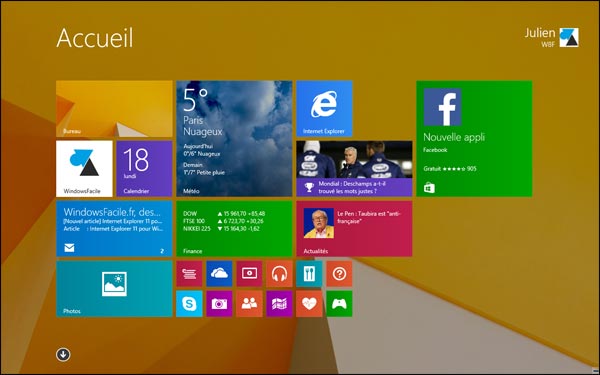
Task: Open the Help question mark tile
Action: 339,274
